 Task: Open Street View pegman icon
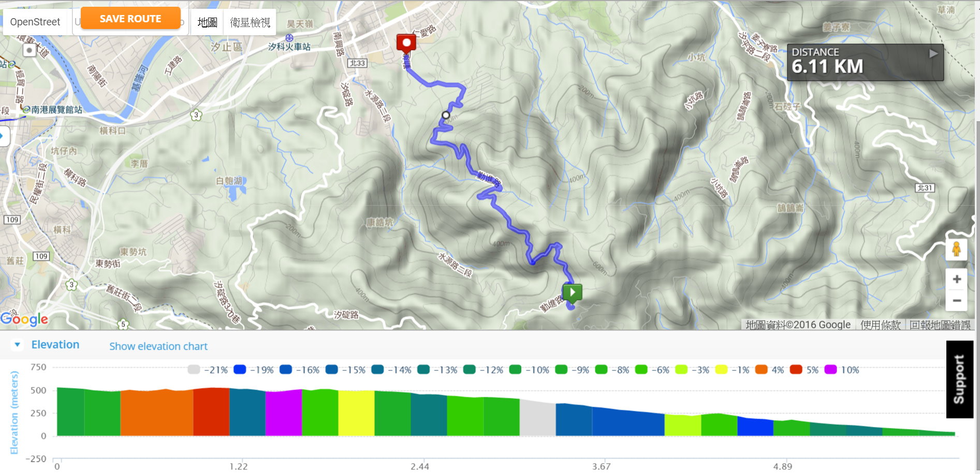(x=956, y=250)
